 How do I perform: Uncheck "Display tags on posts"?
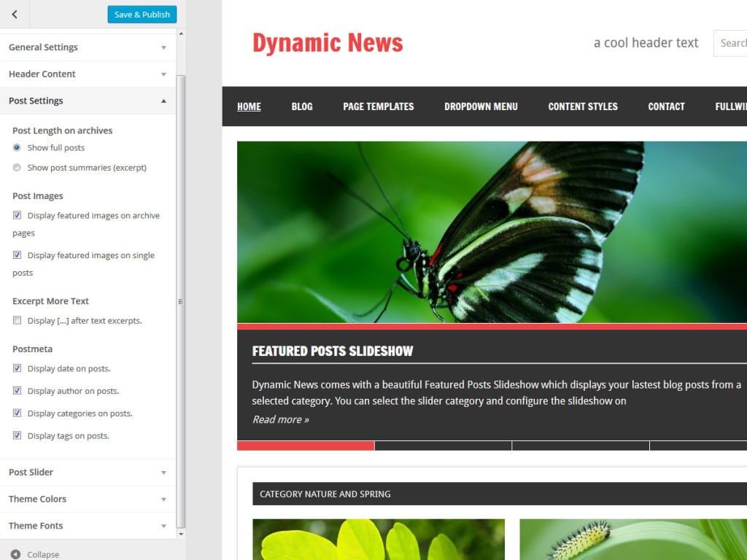(17, 435)
